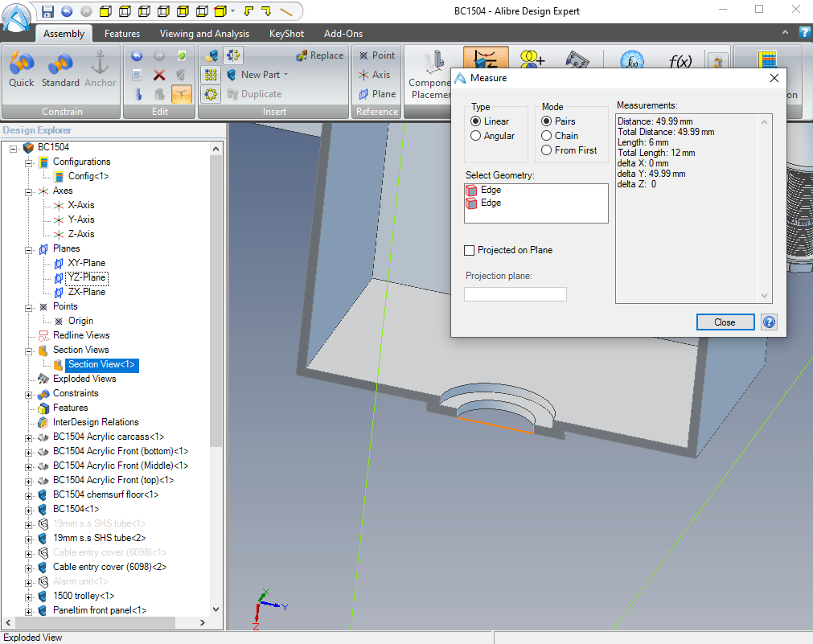Open the KeyShot tab
The height and width of the screenshot is (644, 813).
click(x=286, y=34)
